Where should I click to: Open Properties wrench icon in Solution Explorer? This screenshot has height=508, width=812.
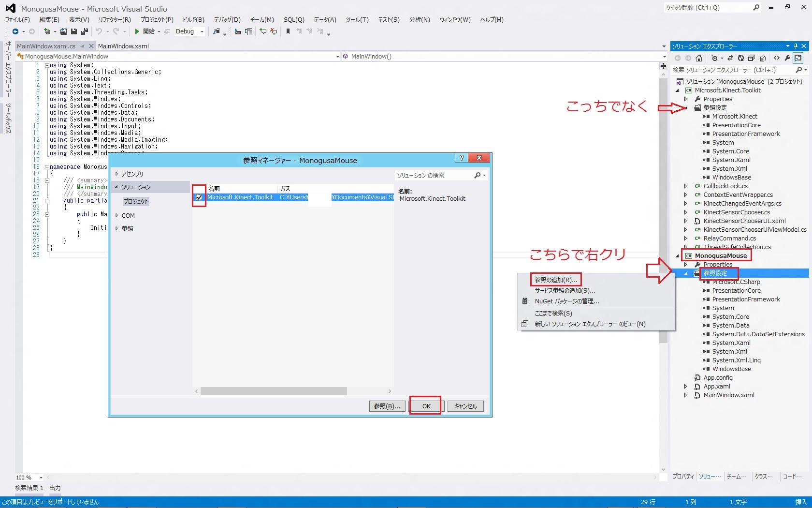787,58
